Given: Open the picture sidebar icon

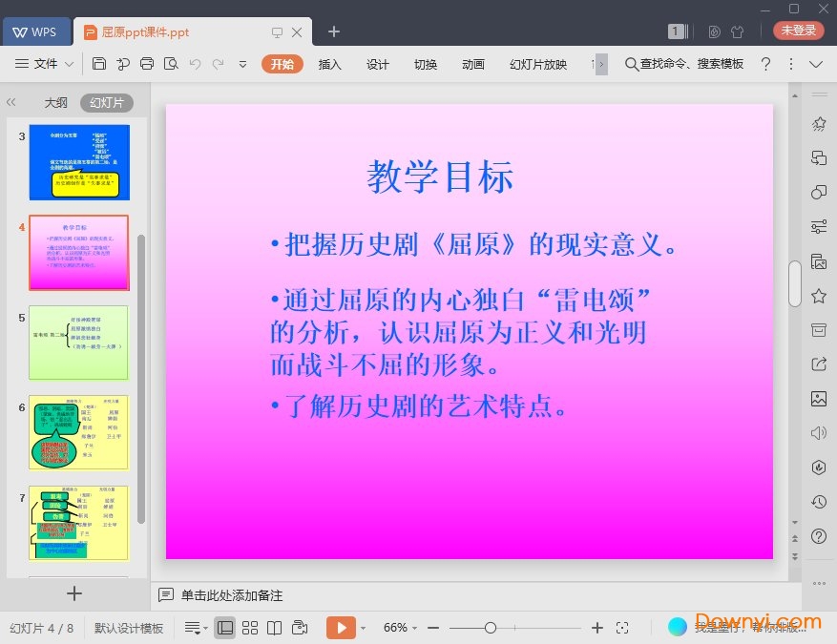Looking at the screenshot, I should (x=819, y=399).
